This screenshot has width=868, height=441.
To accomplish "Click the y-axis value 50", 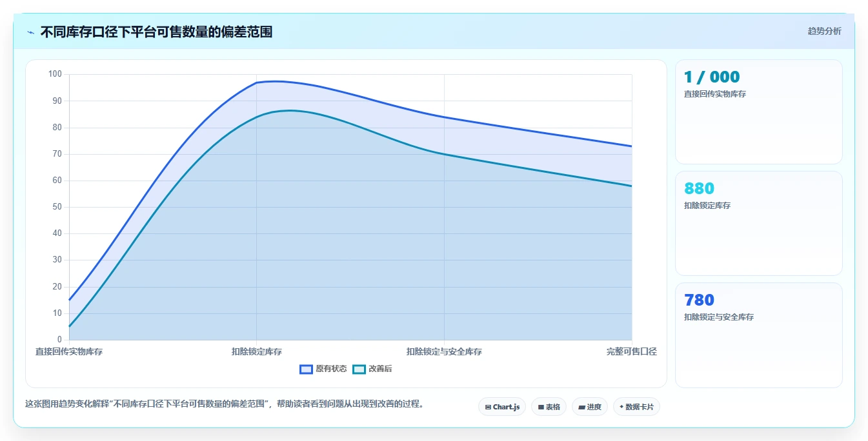I will pos(57,207).
